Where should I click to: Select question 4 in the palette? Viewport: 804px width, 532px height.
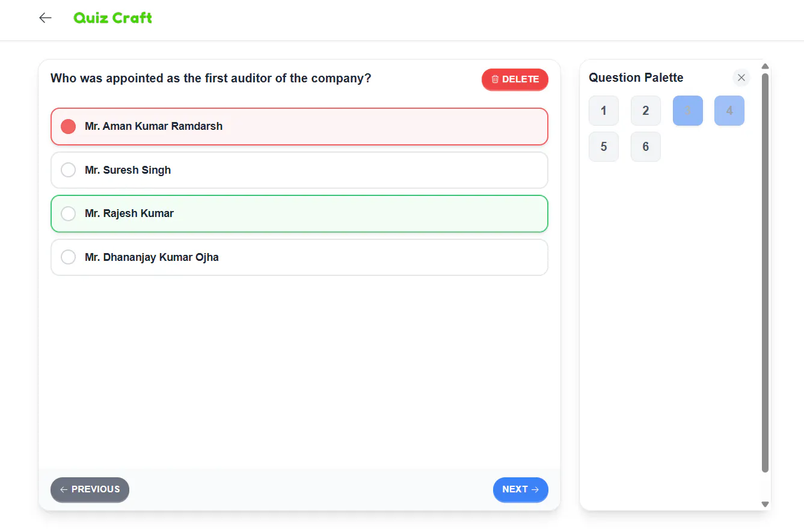[x=729, y=111]
